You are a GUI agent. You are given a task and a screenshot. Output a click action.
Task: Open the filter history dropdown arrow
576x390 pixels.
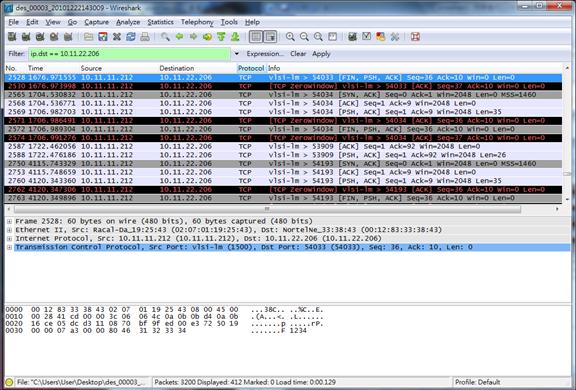237,54
